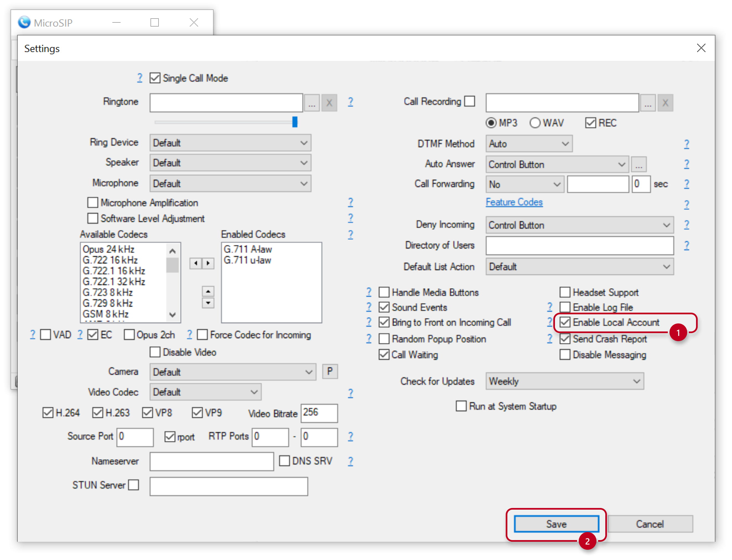Move enabled codec up in priority
732x560 pixels.
coord(208,292)
